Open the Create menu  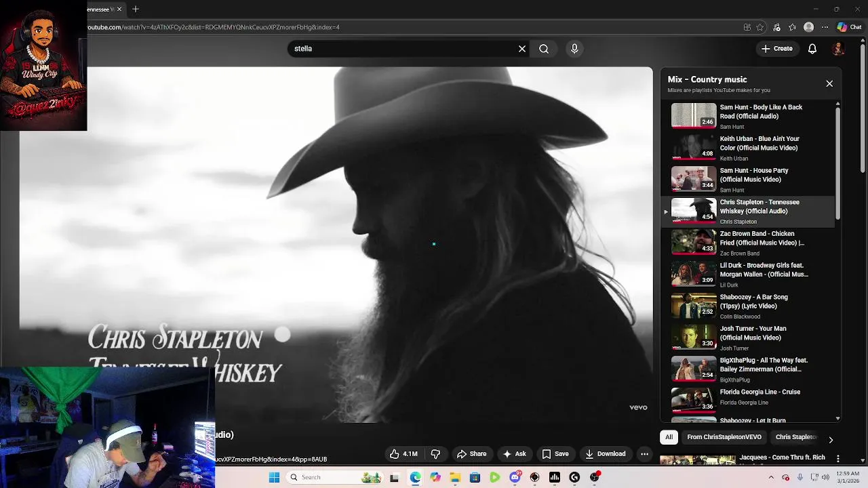coord(777,49)
